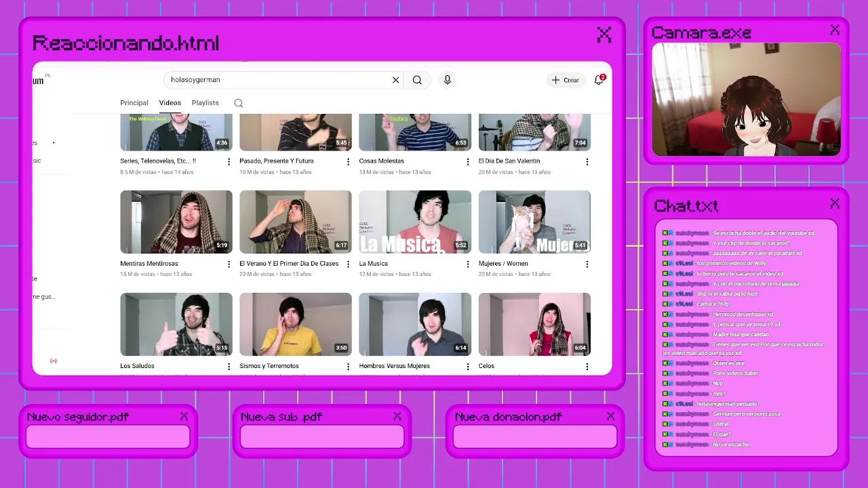Click '20 M de vistas' under Mujeres / Women

coord(496,274)
